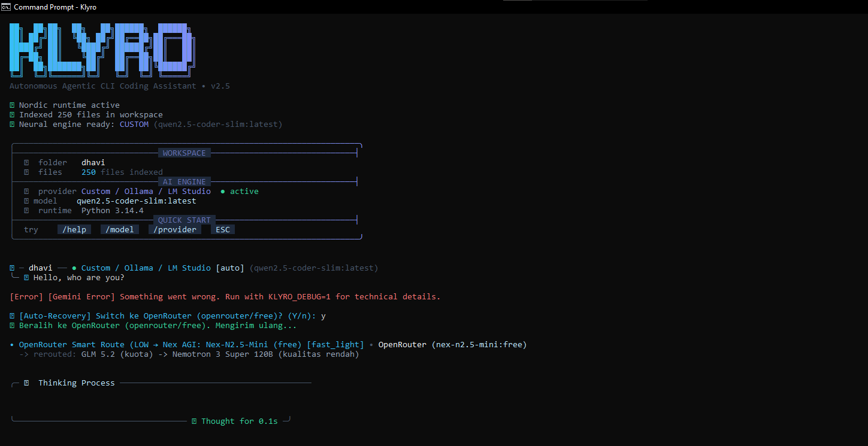Click the KLYRO ASCII art logo
This screenshot has height=446, width=868.
click(x=102, y=50)
